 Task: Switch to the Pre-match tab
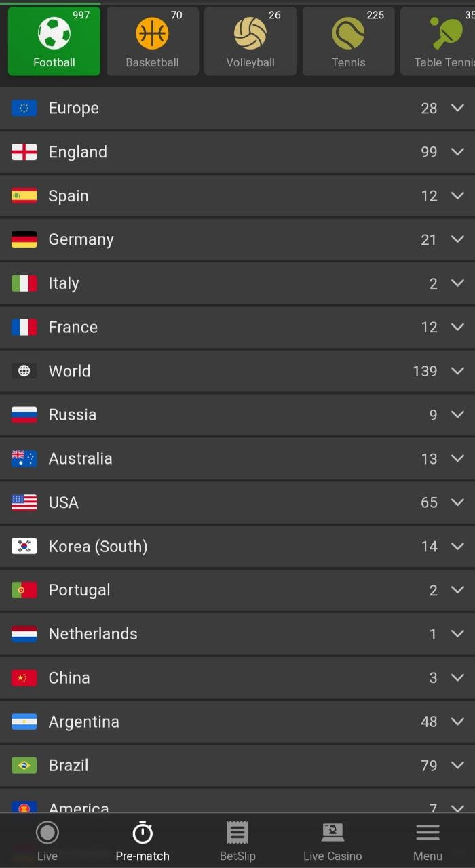(142, 841)
